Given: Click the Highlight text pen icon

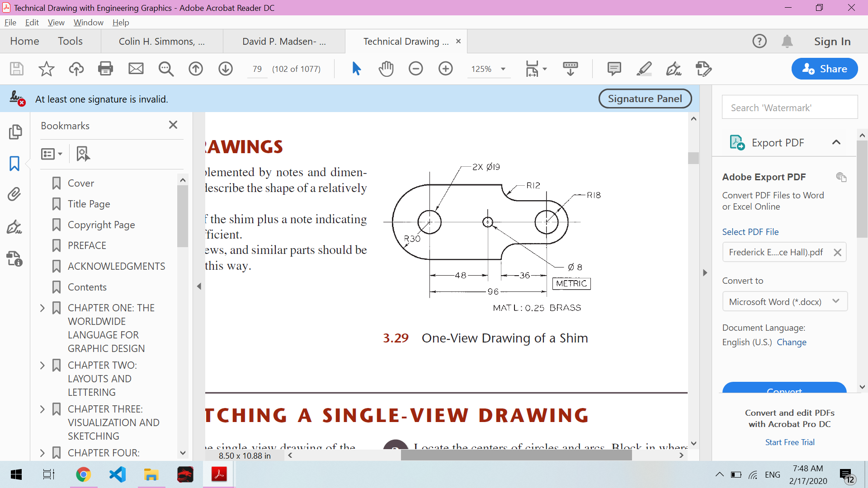Looking at the screenshot, I should (x=644, y=69).
